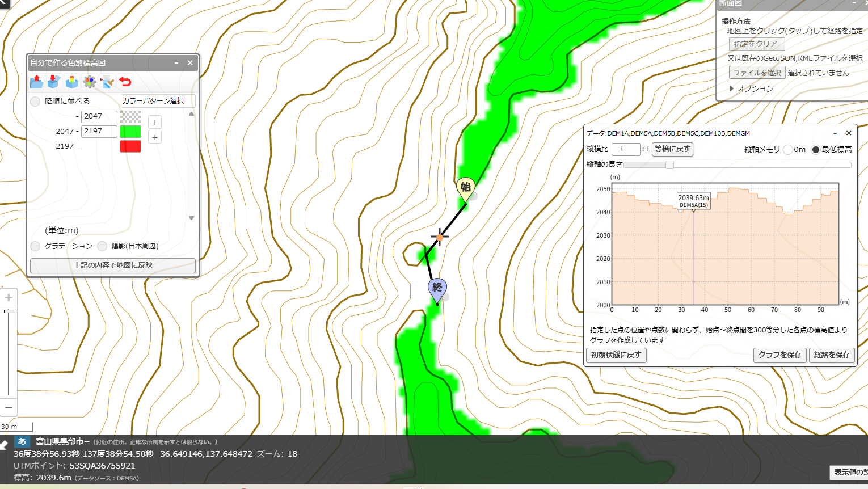Enable 降順に並べる descending sort option
Image resolution: width=868 pixels, height=489 pixels.
point(35,101)
